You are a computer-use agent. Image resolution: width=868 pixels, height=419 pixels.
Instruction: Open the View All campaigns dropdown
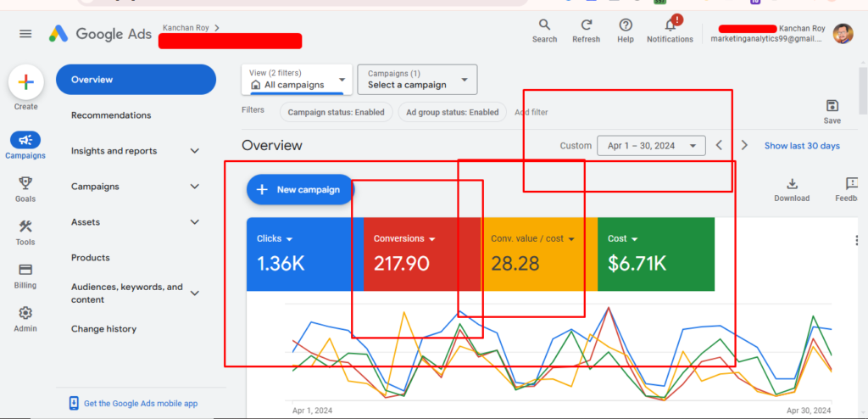(x=298, y=79)
